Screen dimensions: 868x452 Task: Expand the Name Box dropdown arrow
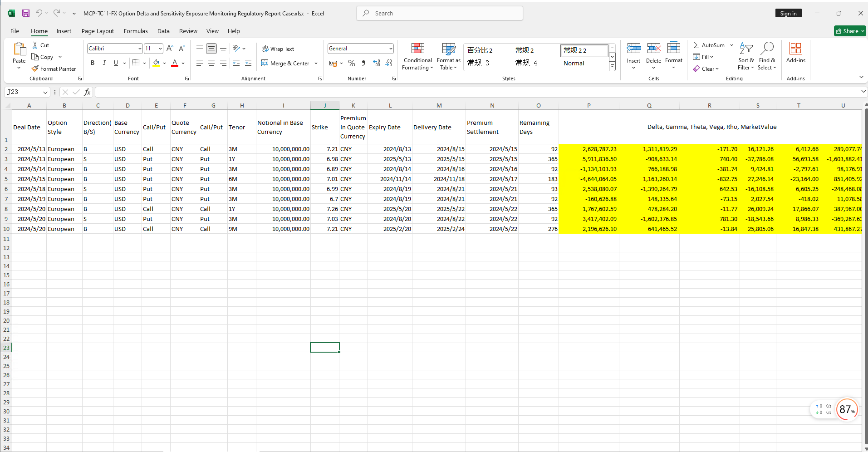click(x=45, y=92)
